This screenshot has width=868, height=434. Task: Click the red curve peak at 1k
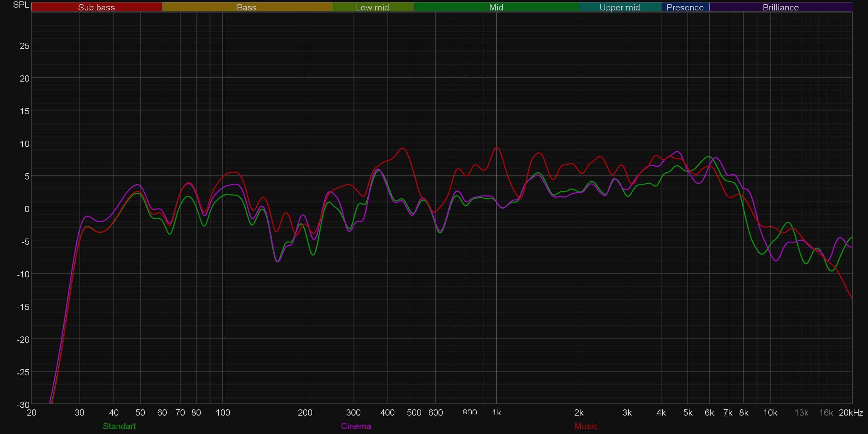tap(496, 148)
